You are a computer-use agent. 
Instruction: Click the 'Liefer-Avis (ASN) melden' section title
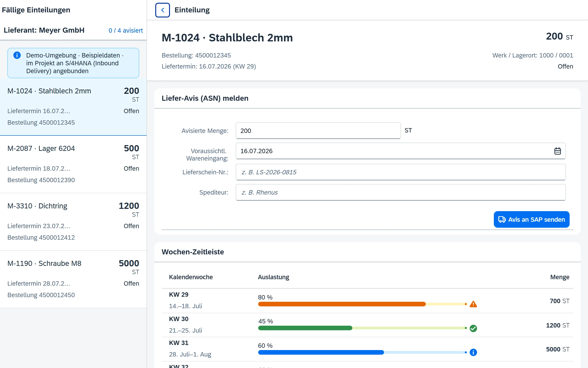click(205, 98)
